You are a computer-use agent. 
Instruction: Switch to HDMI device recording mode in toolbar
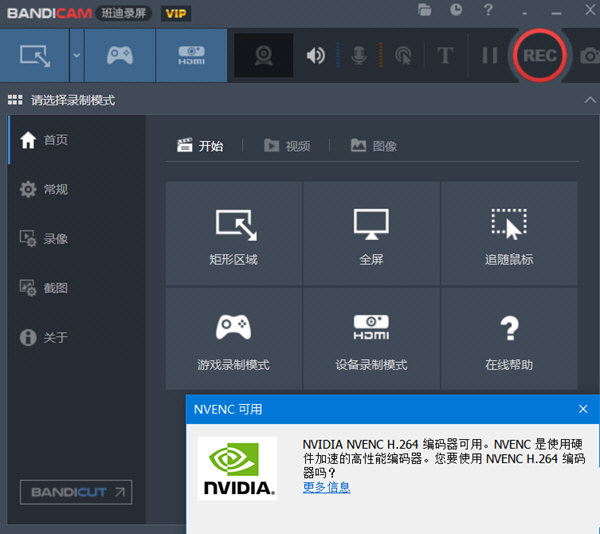191,55
